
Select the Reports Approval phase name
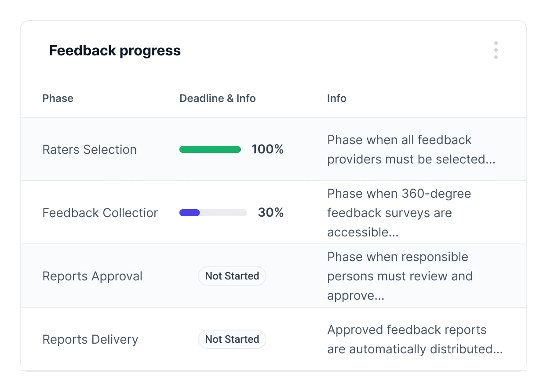pyautogui.click(x=92, y=276)
